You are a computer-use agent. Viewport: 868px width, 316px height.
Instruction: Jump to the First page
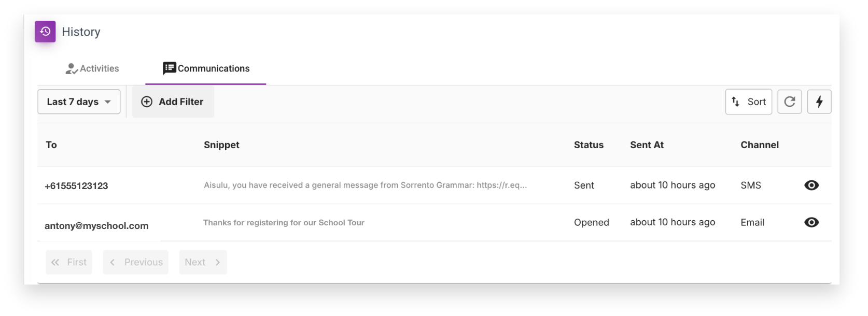pos(69,262)
